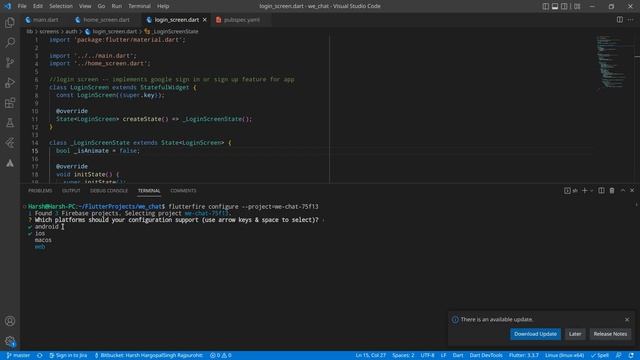Click the Flutter: 3.3.7 version item
This screenshot has height=360, width=640.
(x=524, y=356)
